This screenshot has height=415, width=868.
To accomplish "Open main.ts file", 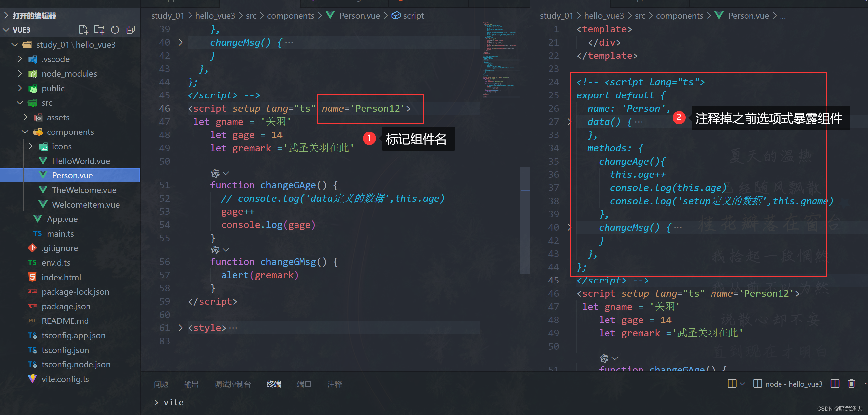I will 60,233.
